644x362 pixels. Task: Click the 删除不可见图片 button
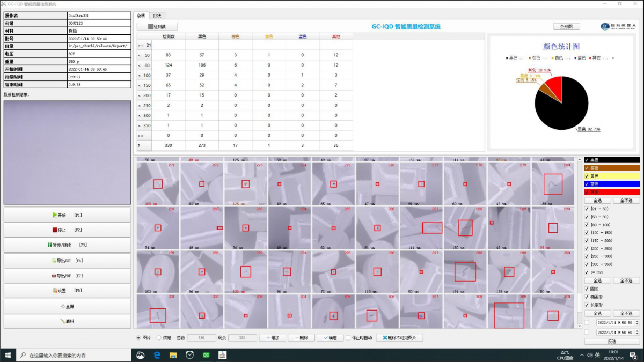point(399,338)
